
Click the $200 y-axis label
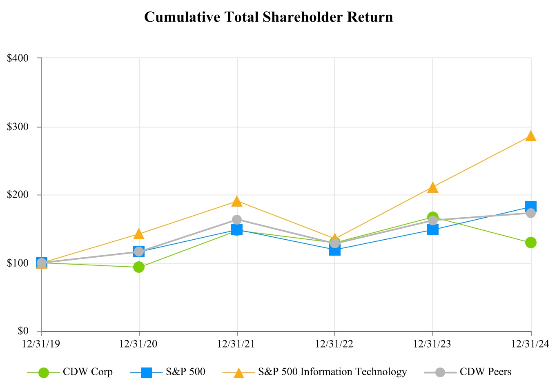18,195
